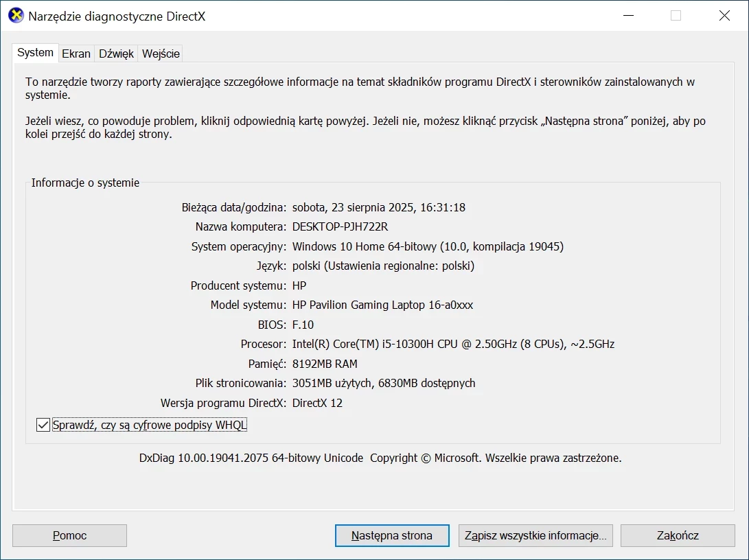The image size is (749, 560).
Task: Click HP Pavilion Gaming Laptop 16-a0xxx text
Action: (x=382, y=305)
